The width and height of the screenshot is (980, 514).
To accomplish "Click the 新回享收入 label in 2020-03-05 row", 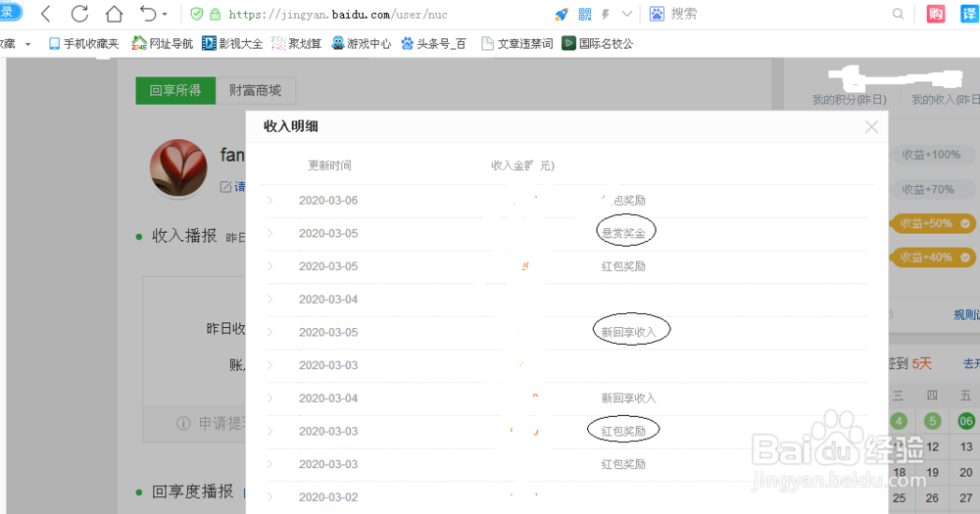I will 629,332.
